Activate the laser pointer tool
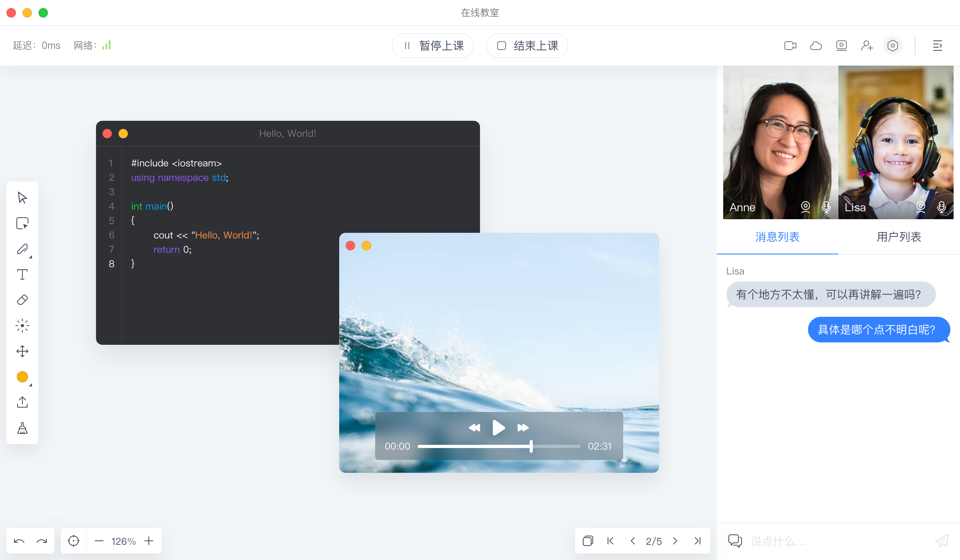Image resolution: width=960 pixels, height=560 pixels. click(x=22, y=325)
